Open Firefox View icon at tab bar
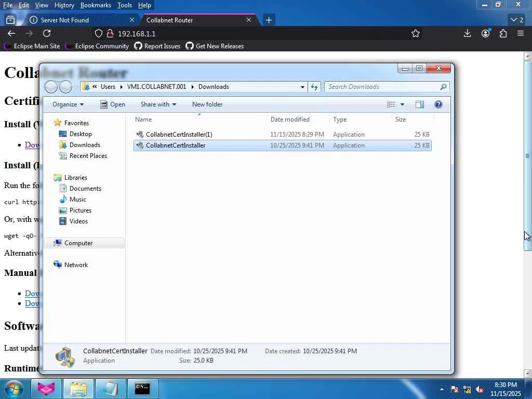The height and width of the screenshot is (399, 532). click(x=10, y=20)
